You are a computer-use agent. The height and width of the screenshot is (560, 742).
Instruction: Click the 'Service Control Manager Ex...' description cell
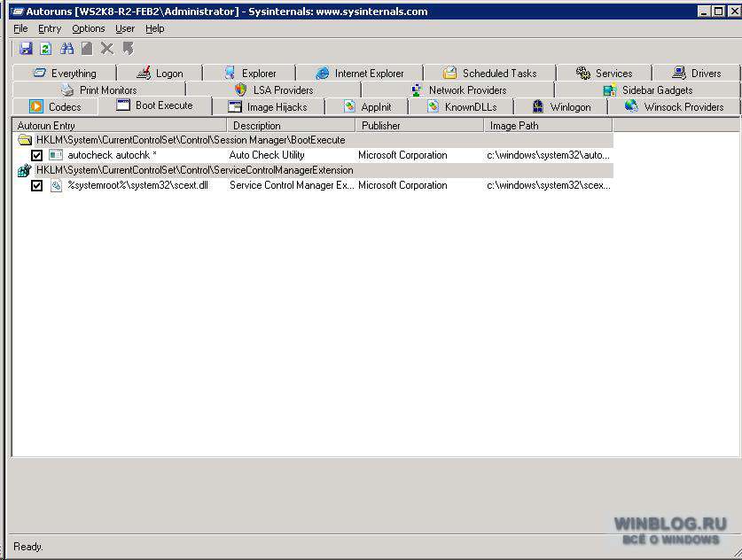292,185
